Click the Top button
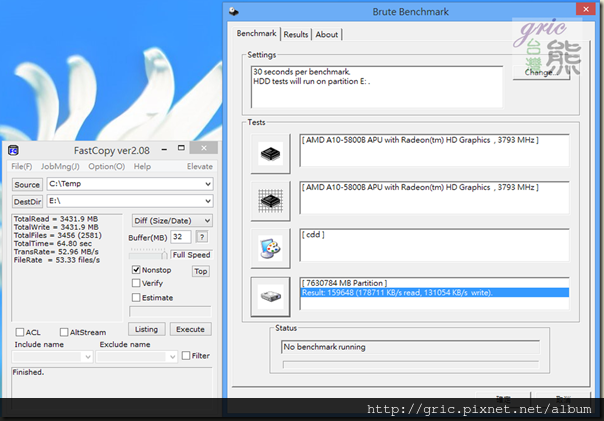This screenshot has width=604, height=421. click(x=201, y=271)
